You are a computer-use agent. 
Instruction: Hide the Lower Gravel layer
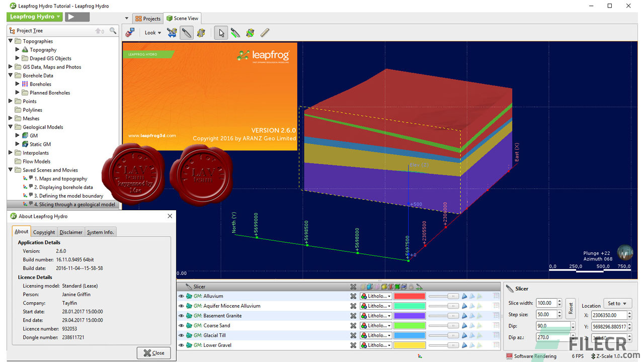tap(181, 345)
